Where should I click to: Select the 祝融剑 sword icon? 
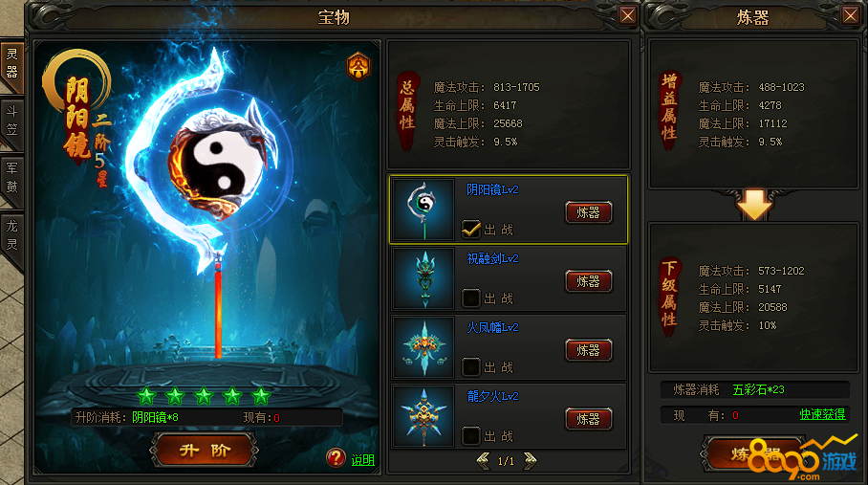(424, 278)
